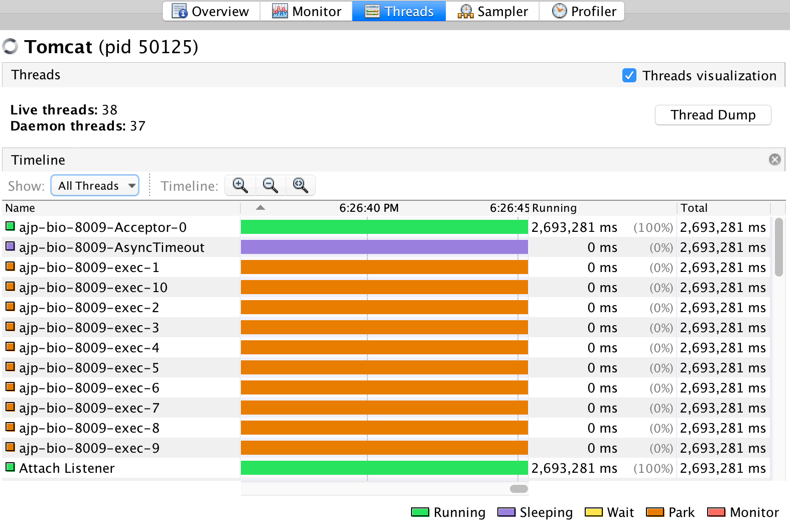This screenshot has width=790, height=532.
Task: Click the horizontal timeline scrollbar thumb
Action: (x=519, y=489)
